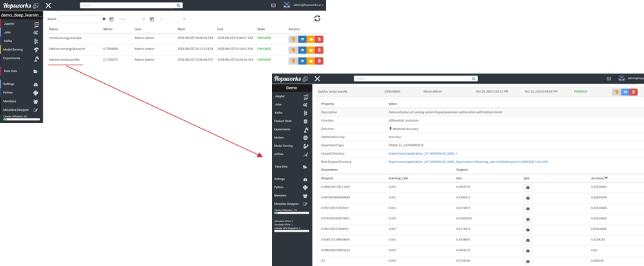This screenshot has height=266, width=644.
Task: Open plot camera for loss 0.5441214 row
Action: pos(528,251)
